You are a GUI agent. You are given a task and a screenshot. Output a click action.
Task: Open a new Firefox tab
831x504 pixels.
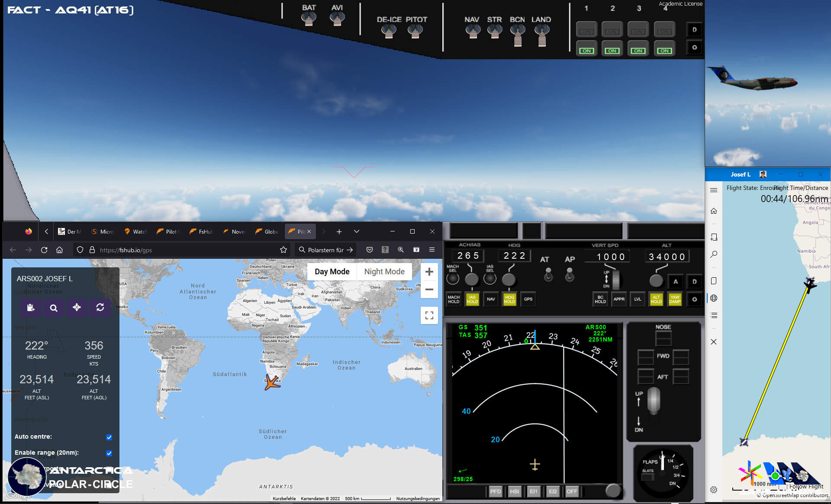pos(339,232)
